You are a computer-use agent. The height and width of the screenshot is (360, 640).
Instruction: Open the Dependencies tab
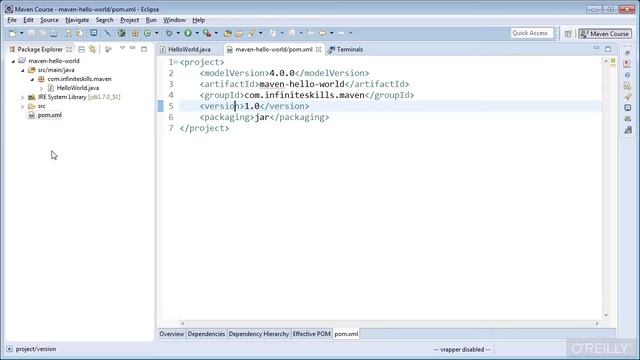click(206, 334)
